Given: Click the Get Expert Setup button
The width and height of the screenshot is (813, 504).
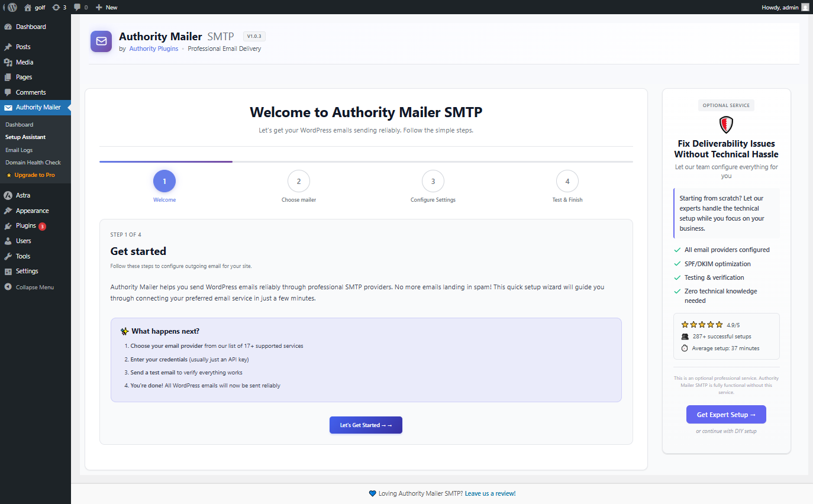Looking at the screenshot, I should [726, 415].
